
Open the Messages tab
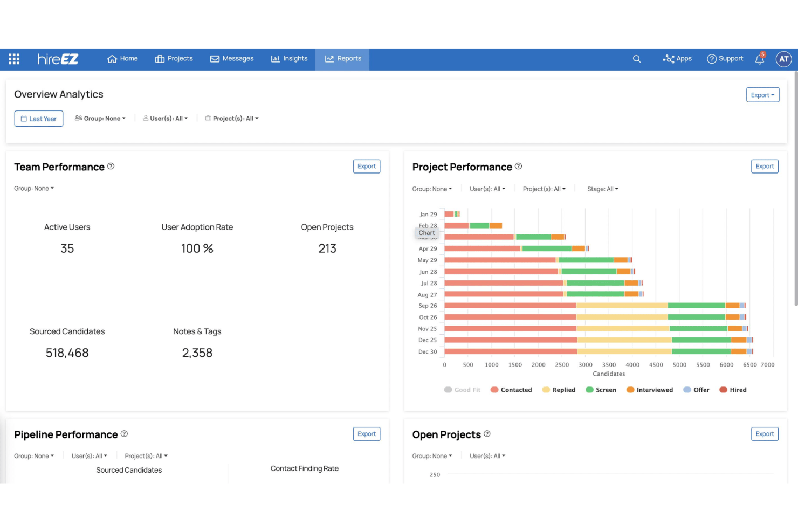pyautogui.click(x=232, y=59)
